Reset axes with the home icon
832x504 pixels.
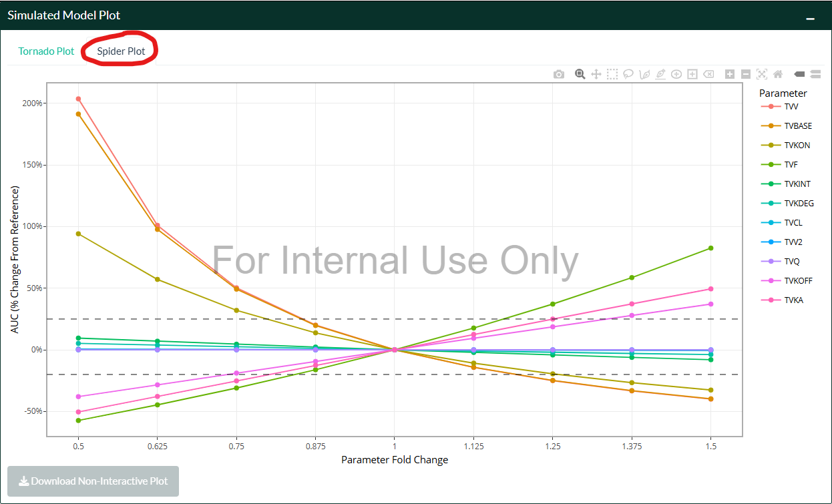click(x=778, y=74)
